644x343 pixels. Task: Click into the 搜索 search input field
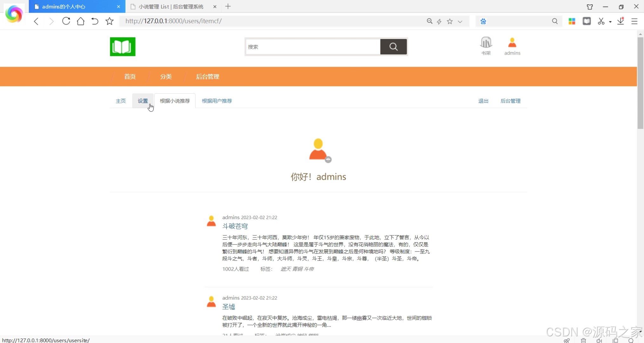(x=313, y=47)
